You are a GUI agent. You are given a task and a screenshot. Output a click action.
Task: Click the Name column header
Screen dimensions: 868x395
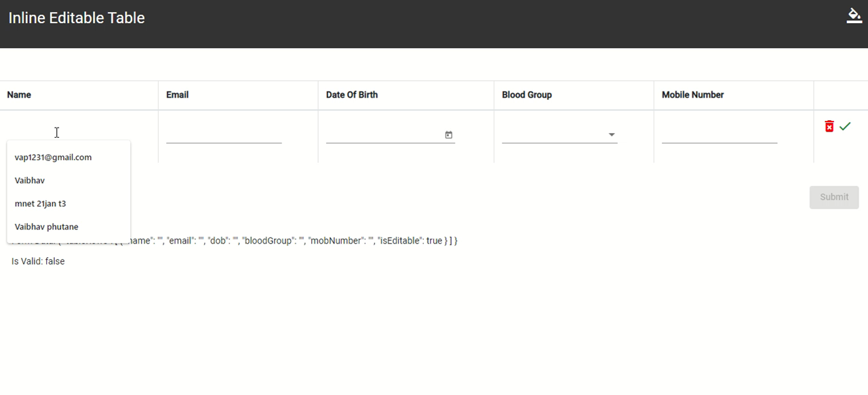coord(19,95)
